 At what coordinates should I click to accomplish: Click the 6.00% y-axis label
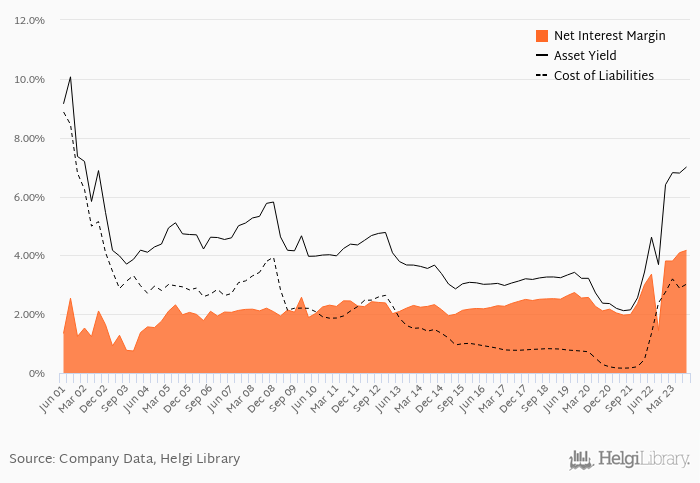(29, 197)
